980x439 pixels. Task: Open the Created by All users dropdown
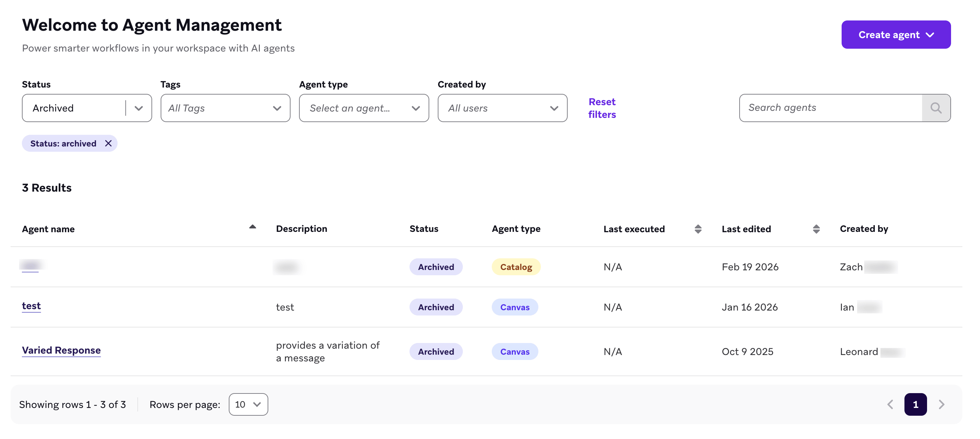coord(554,108)
